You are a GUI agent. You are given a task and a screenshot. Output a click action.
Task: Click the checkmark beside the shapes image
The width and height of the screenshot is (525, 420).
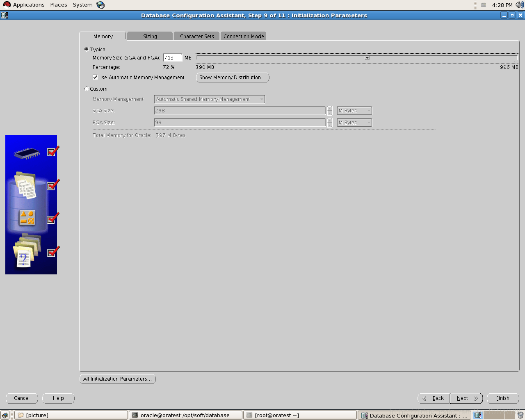click(53, 219)
